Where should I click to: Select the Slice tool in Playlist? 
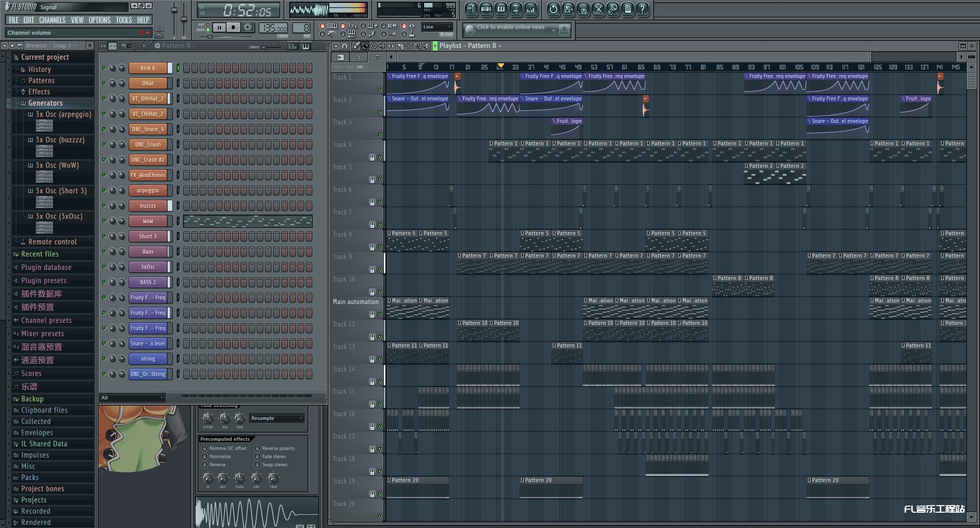[400, 46]
